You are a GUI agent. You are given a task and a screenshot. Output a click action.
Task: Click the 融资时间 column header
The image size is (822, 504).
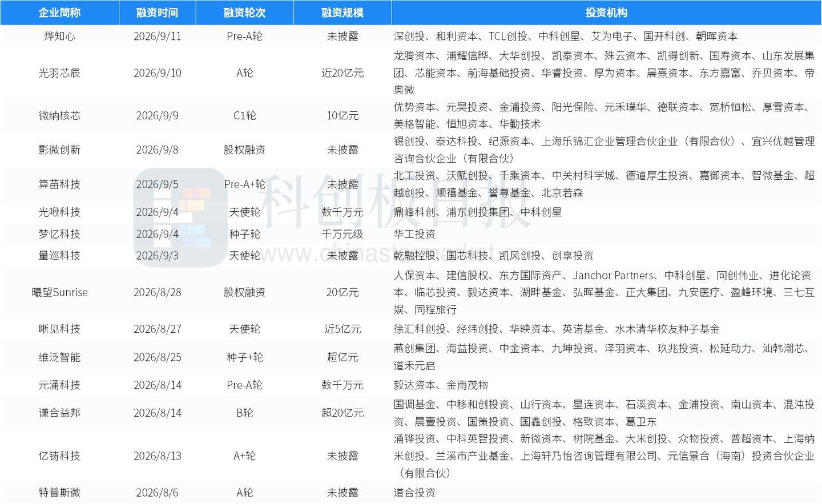pyautogui.click(x=158, y=13)
